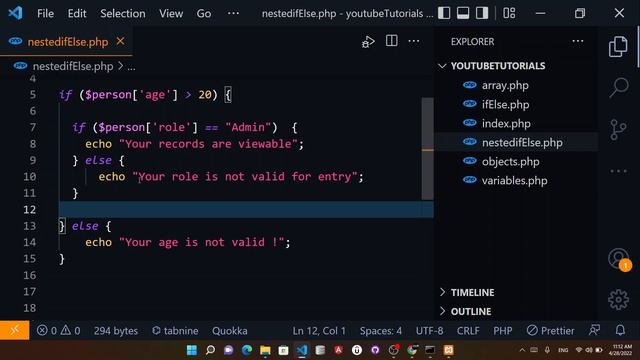Open GitHub Desktop from taskbar
The image size is (640, 360).
pyautogui.click(x=375, y=350)
